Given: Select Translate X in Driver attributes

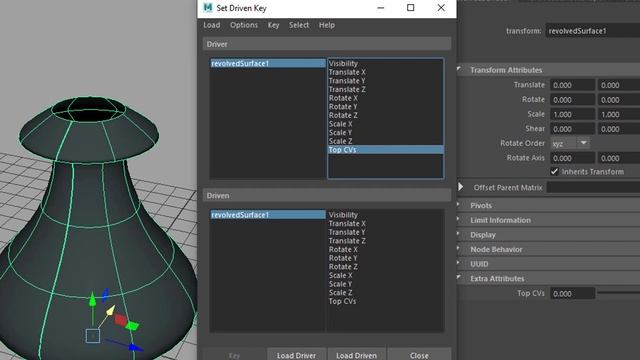Looking at the screenshot, I should coord(347,72).
